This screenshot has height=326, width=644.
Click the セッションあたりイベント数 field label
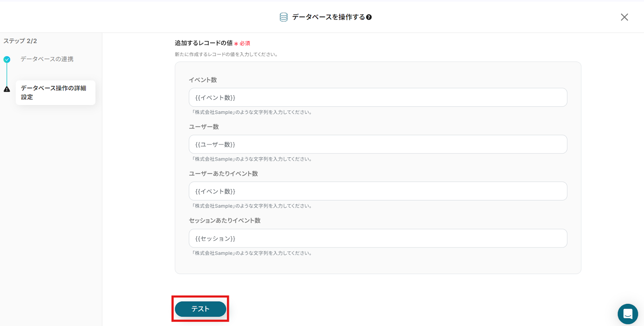tap(225, 221)
